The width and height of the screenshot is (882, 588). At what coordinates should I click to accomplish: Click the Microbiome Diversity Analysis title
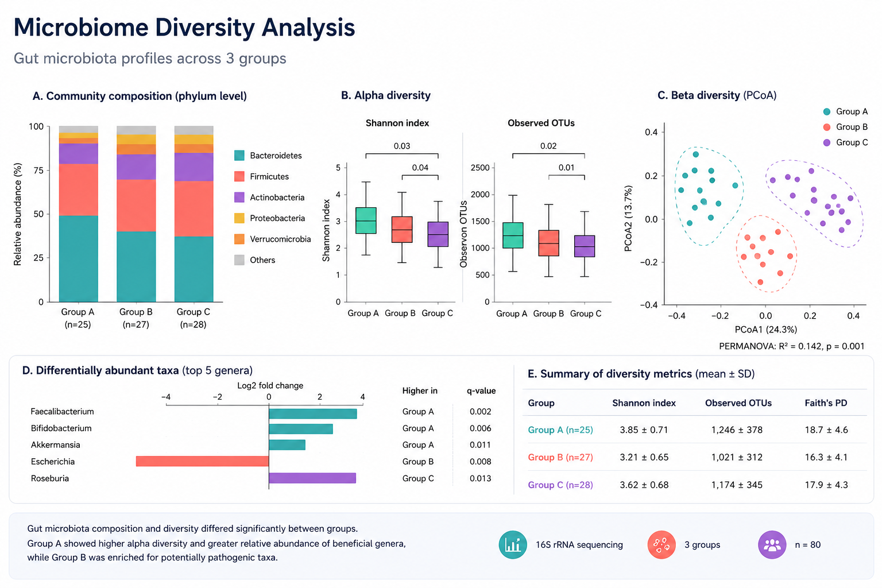184,28
